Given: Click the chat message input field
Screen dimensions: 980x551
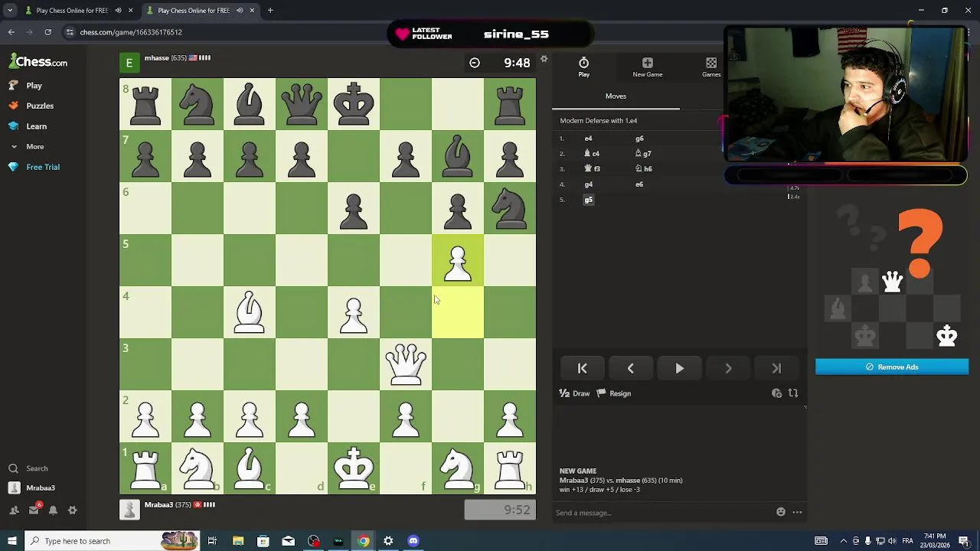Looking at the screenshot, I should tap(662, 513).
